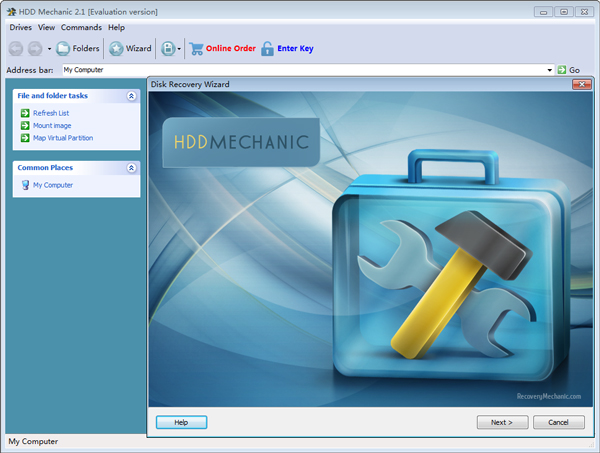Click the Mount image arrow icon
This screenshot has height=453, width=600.
click(x=25, y=125)
